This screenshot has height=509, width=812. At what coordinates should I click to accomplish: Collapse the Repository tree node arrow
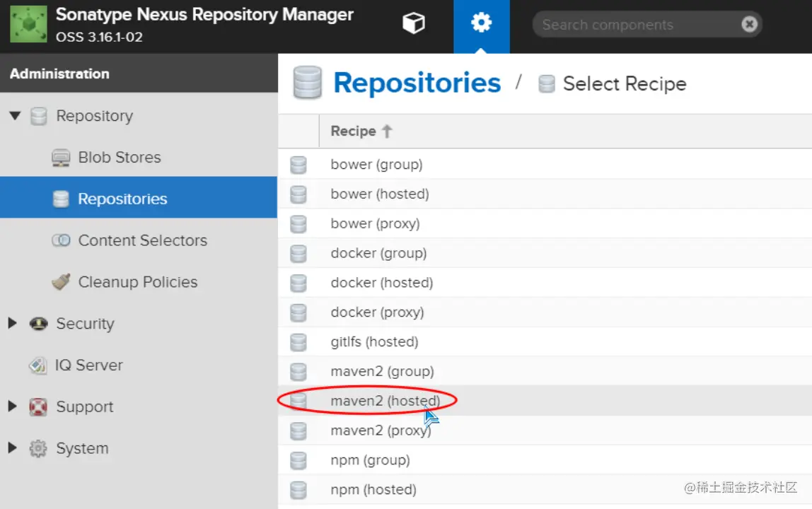pos(15,115)
